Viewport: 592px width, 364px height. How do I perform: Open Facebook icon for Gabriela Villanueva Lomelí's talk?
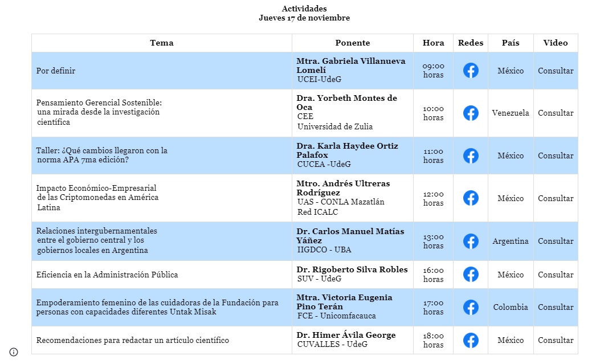[471, 71]
